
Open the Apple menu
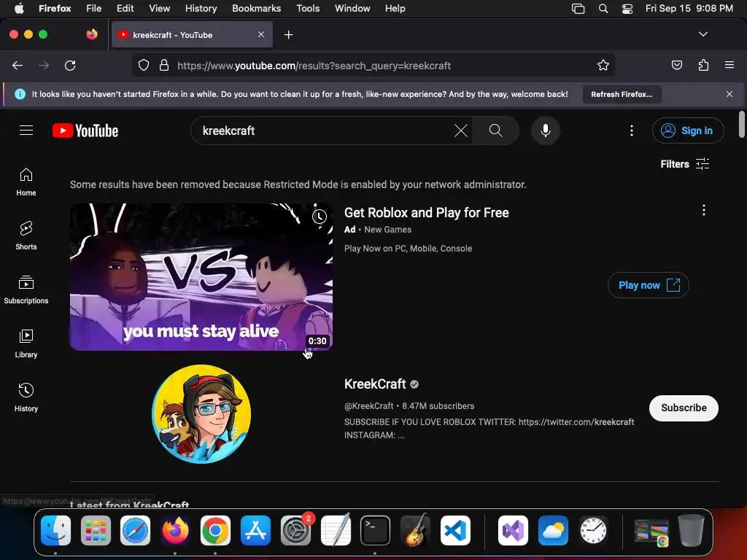(19, 8)
